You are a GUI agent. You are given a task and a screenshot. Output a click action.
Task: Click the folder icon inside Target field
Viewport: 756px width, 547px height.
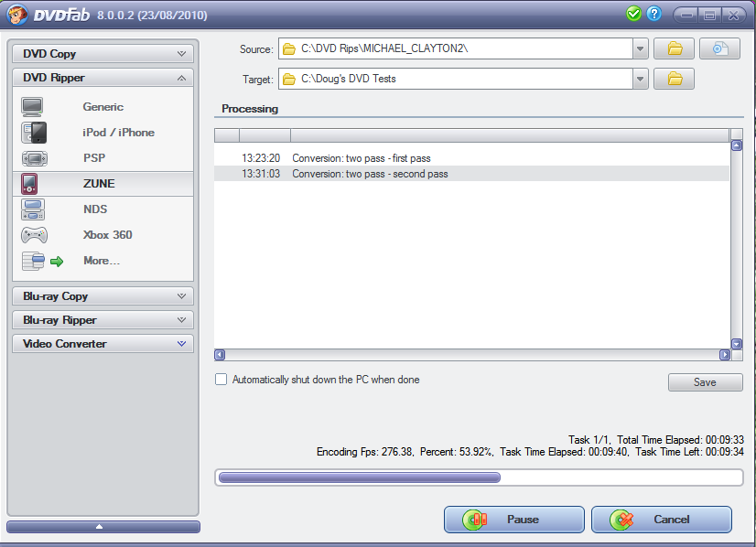(x=289, y=79)
